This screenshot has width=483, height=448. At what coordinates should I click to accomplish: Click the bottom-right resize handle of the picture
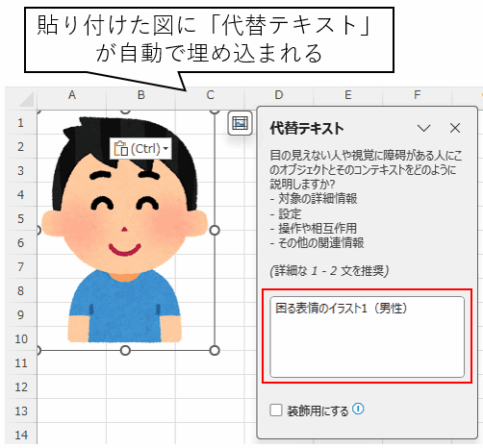(x=215, y=351)
